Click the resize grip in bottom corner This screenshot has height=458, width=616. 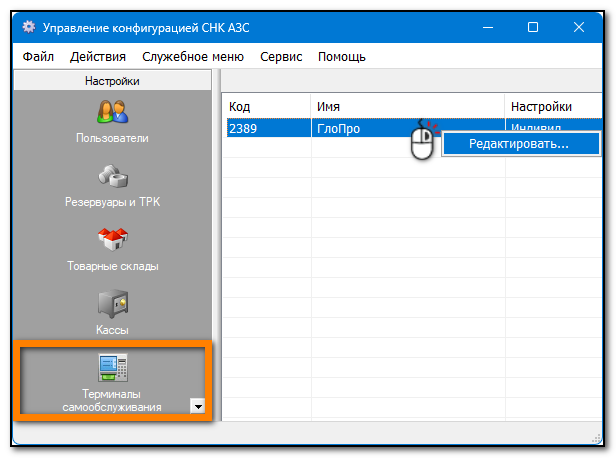596,439
